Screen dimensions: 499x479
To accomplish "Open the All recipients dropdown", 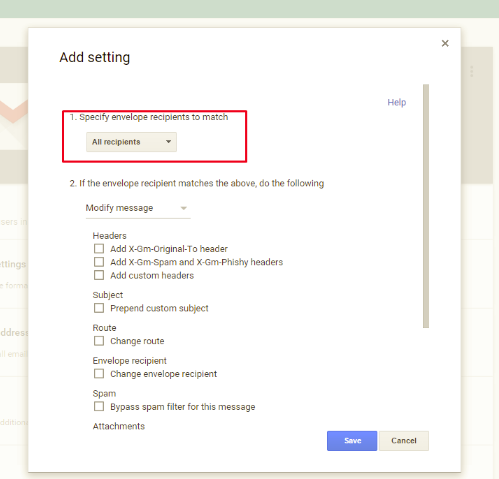I will tap(131, 142).
